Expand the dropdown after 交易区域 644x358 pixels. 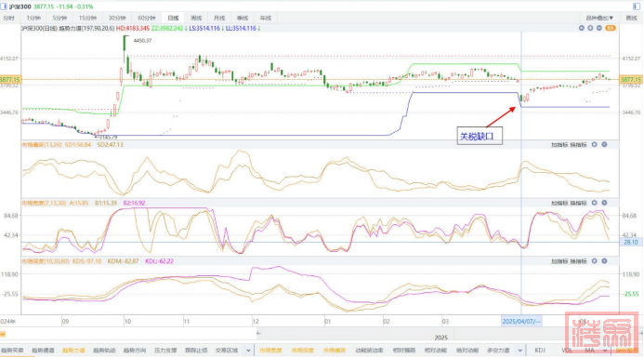click(x=248, y=351)
